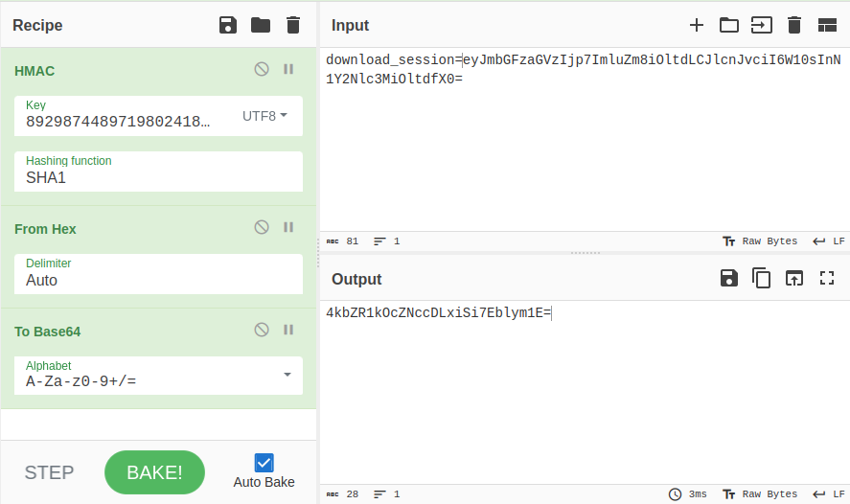This screenshot has width=850, height=504.
Task: Copy output to clipboard
Action: 762,278
